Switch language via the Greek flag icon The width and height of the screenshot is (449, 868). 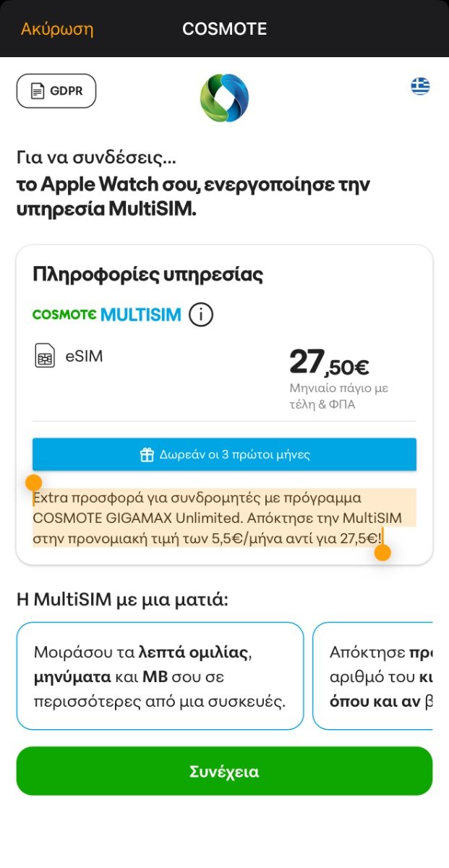tap(420, 87)
